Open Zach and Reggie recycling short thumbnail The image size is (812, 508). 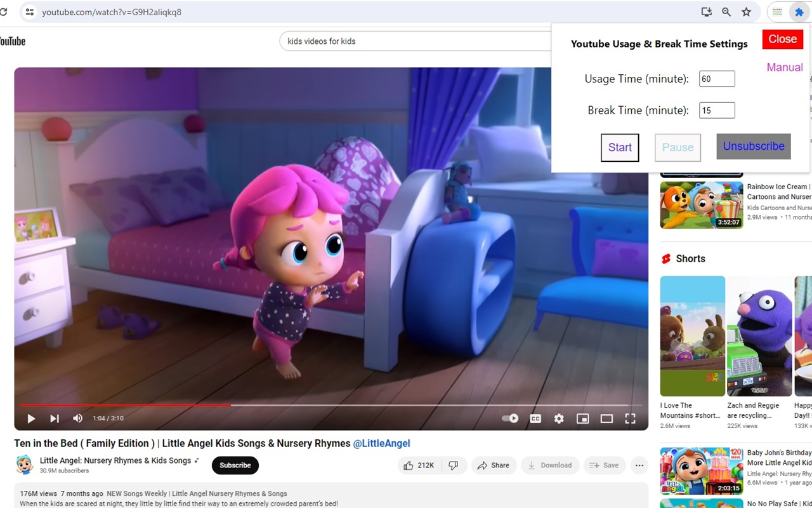click(759, 336)
